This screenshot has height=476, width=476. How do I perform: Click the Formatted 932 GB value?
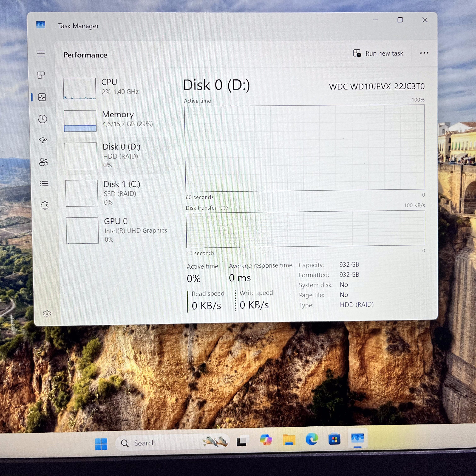point(349,275)
